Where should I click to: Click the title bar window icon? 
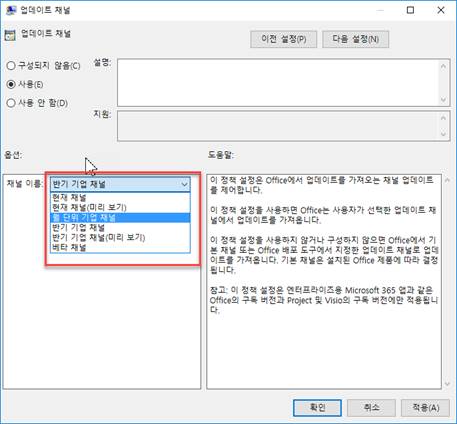click(11, 10)
